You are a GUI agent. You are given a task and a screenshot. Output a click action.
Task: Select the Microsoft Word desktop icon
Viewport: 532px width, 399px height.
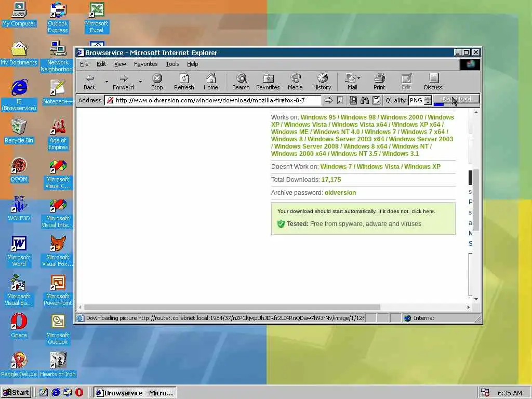tap(19, 251)
